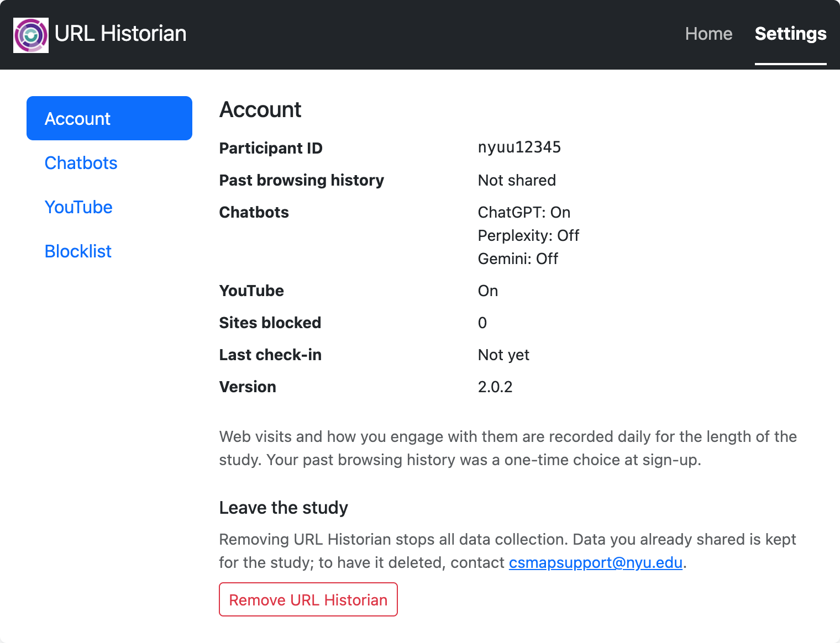Open the csmapsupport@nyu.edu email link
The width and height of the screenshot is (840, 643).
coord(596,562)
